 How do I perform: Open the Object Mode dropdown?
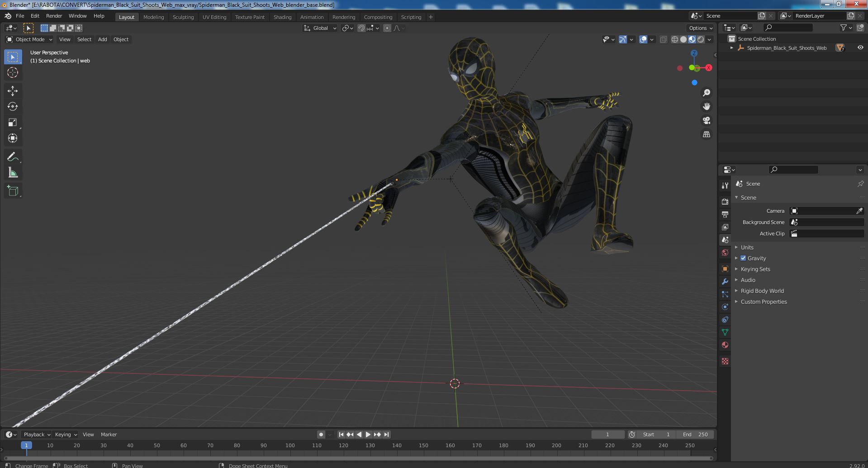[x=29, y=39]
